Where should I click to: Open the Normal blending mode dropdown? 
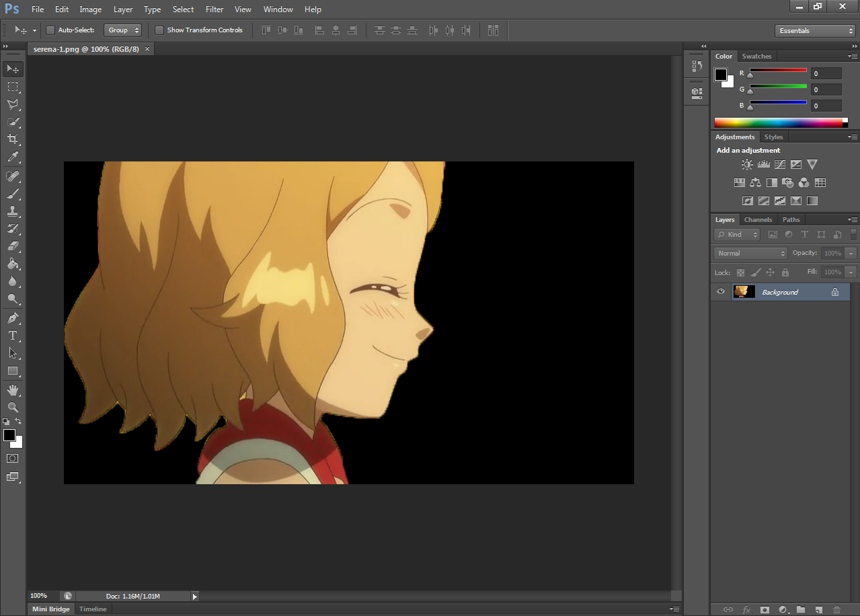pos(750,254)
